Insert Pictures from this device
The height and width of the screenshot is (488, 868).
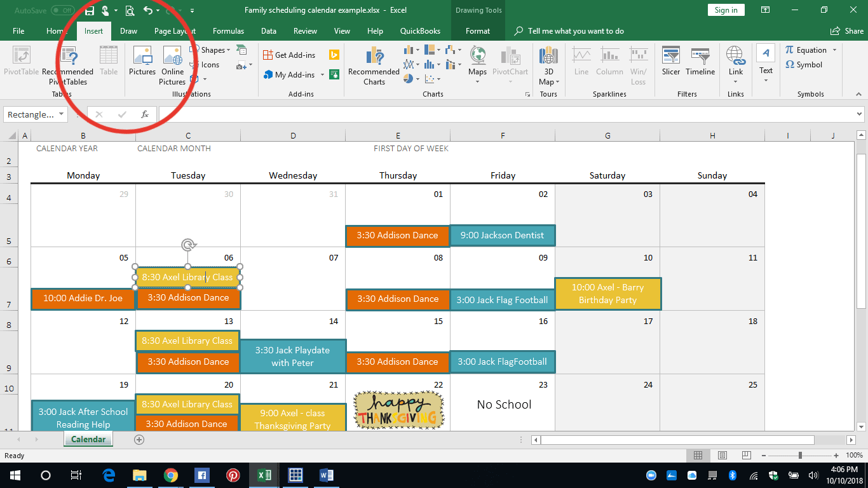tap(142, 62)
